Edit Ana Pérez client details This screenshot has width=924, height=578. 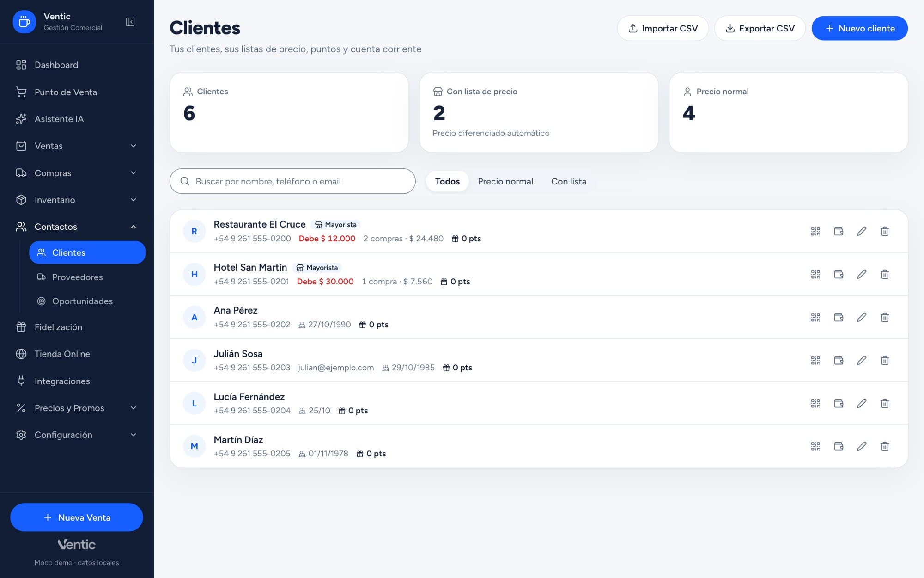point(862,317)
